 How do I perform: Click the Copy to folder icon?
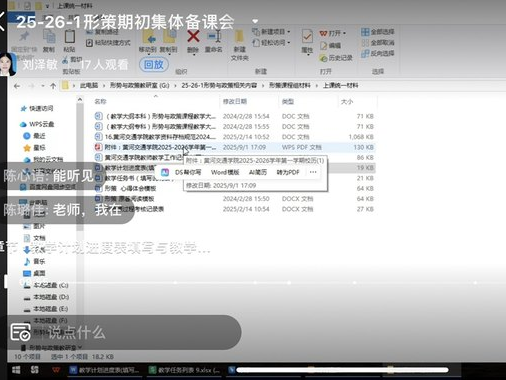169,37
